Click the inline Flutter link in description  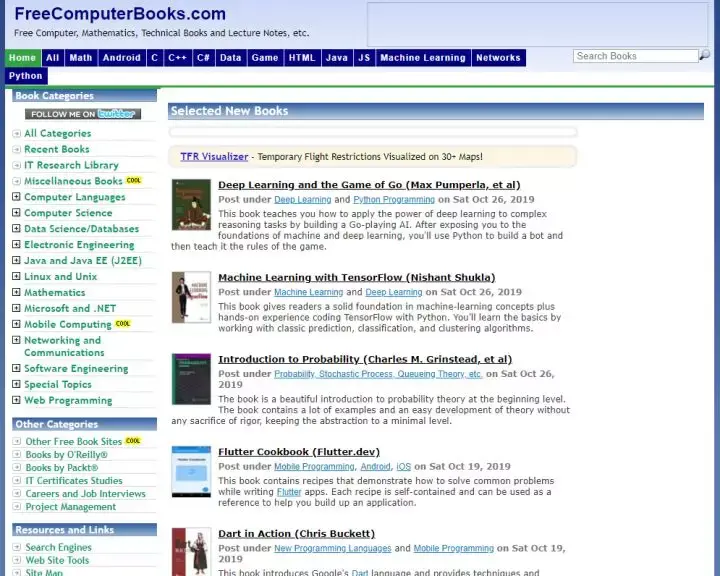289,492
